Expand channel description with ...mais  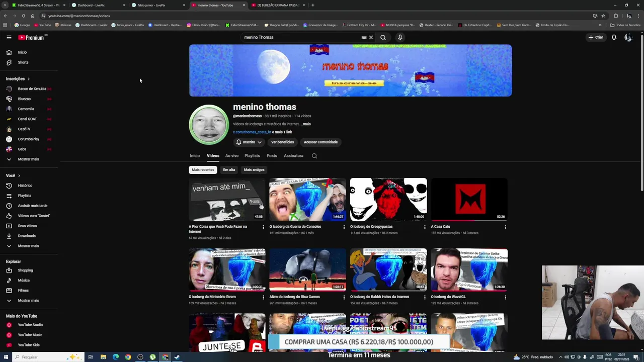pyautogui.click(x=305, y=124)
